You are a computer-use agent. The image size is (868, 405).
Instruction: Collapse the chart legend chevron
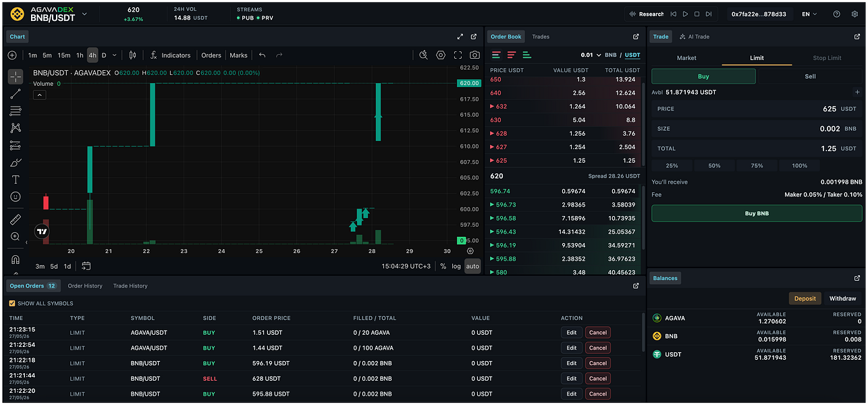pos(39,95)
